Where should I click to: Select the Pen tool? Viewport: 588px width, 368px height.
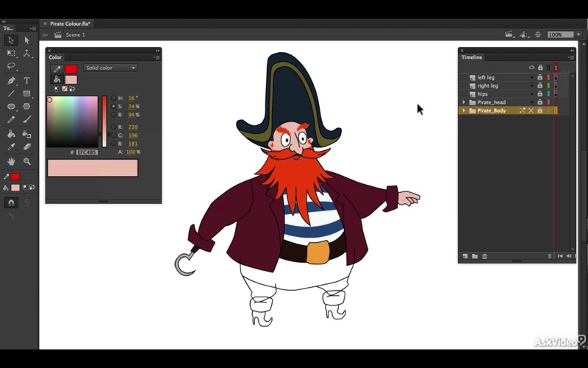tap(11, 80)
